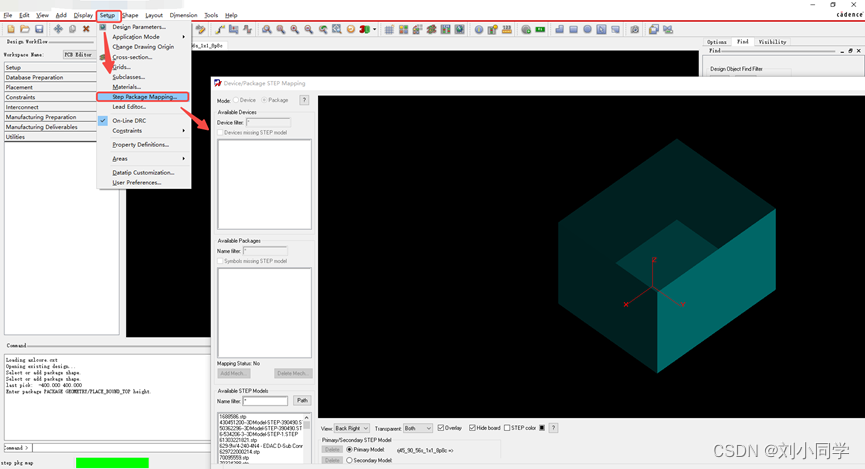Click the help question-mark button beside Mode
Image resolution: width=865 pixels, height=469 pixels.
(304, 100)
